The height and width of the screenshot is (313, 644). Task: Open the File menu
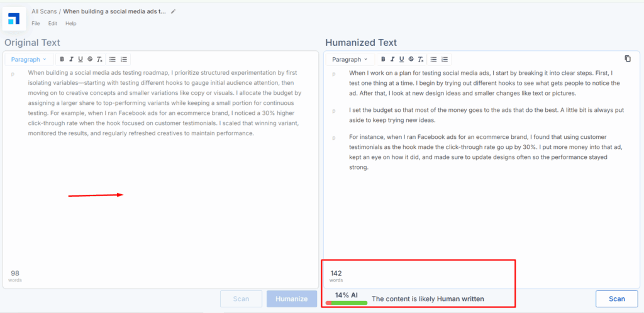click(x=36, y=23)
